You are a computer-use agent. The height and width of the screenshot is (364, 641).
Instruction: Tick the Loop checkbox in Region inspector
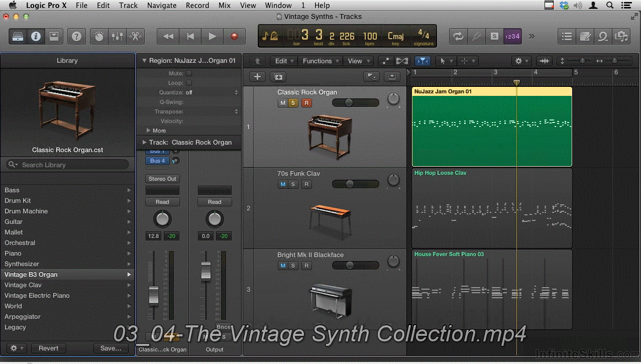(189, 83)
